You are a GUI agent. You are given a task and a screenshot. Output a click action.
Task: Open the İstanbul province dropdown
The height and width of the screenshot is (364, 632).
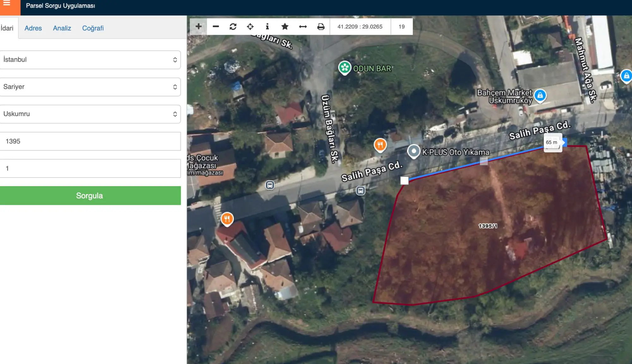pos(90,60)
